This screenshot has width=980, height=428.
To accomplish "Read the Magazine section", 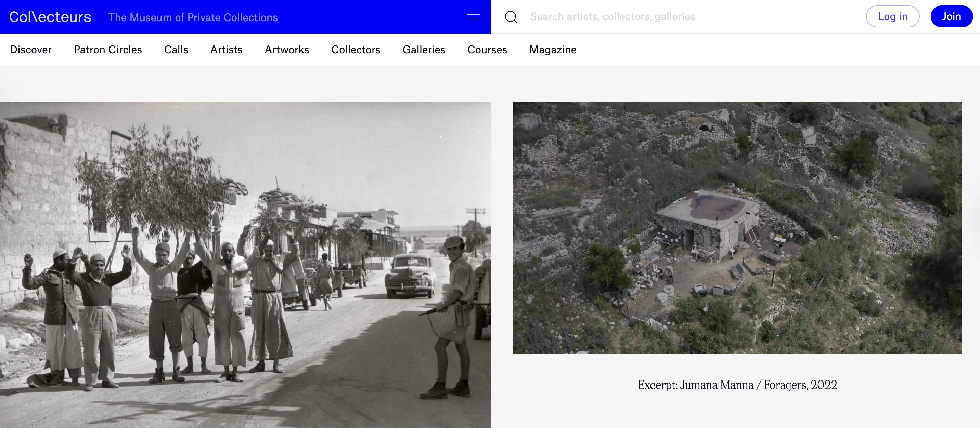I will (553, 50).
